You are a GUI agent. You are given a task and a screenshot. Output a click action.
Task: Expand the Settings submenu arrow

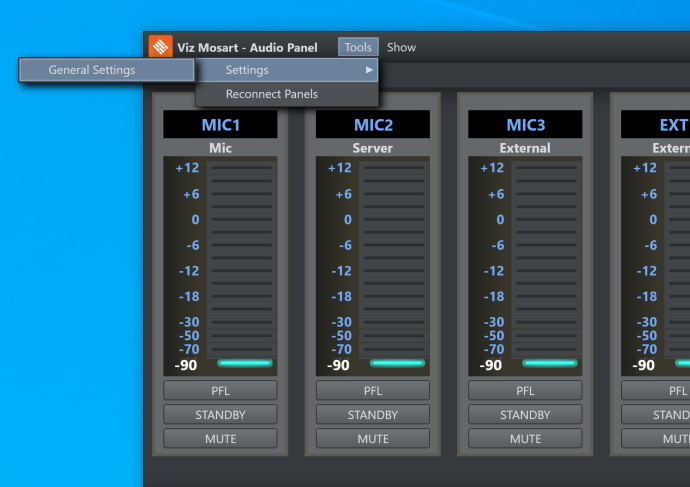click(369, 70)
